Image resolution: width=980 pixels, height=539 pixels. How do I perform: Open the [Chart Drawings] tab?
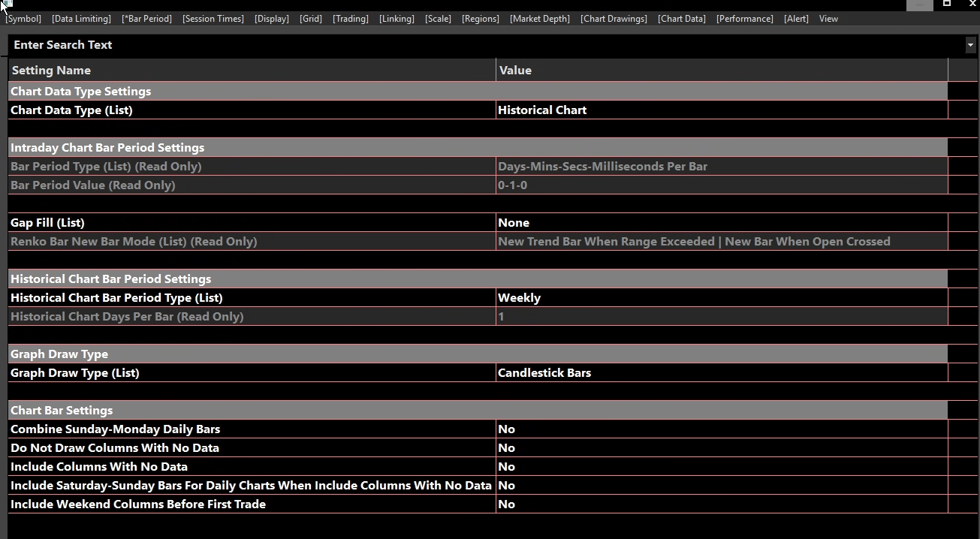pyautogui.click(x=614, y=19)
